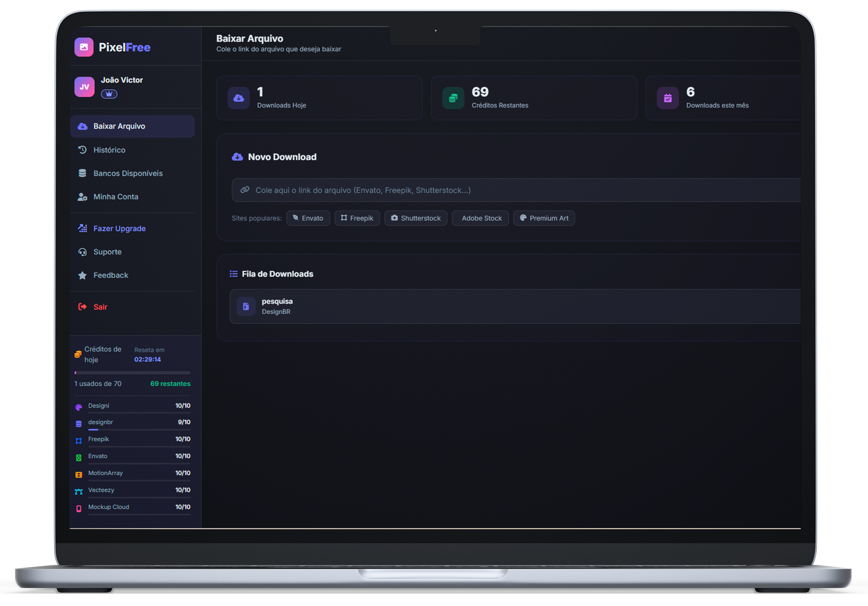Click the Downloads este mês calendar icon
Screen dimensions: 868x606
[x=668, y=98]
